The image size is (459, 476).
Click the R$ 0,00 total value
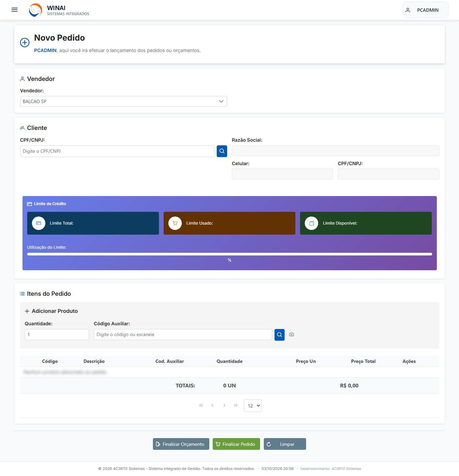[349, 386]
